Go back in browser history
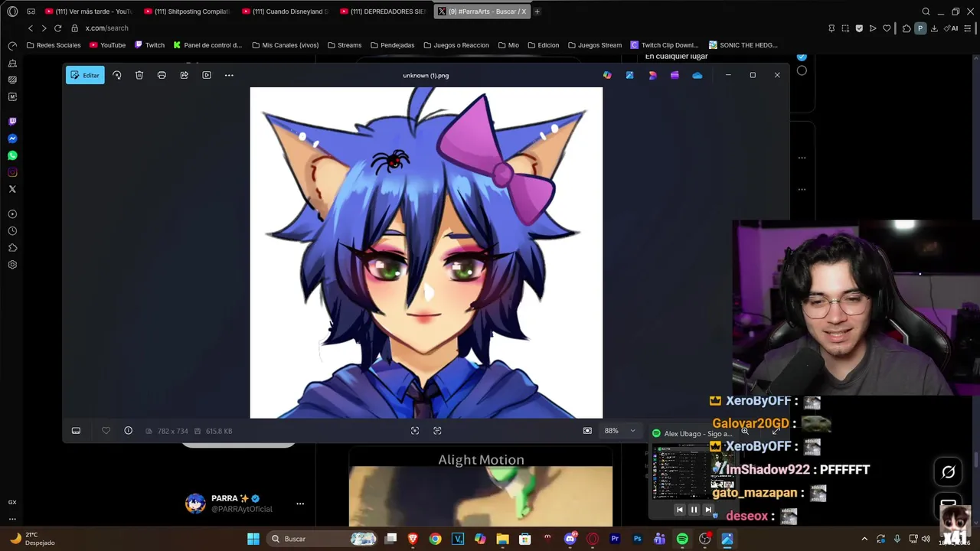The width and height of the screenshot is (980, 551). click(x=30, y=28)
